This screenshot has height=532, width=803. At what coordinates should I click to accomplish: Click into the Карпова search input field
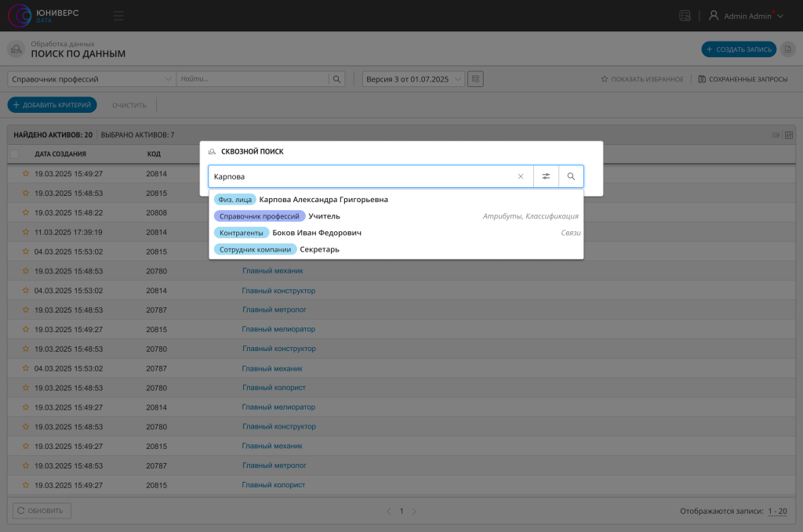(361, 177)
